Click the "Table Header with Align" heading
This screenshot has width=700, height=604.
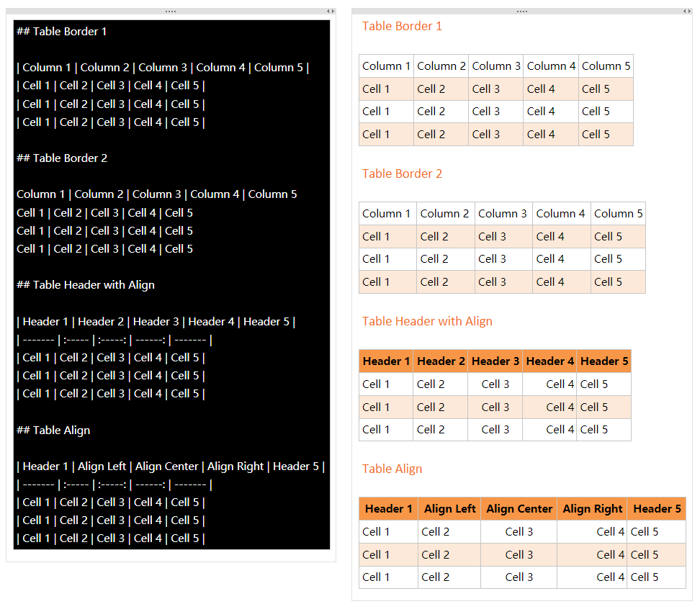tap(427, 321)
